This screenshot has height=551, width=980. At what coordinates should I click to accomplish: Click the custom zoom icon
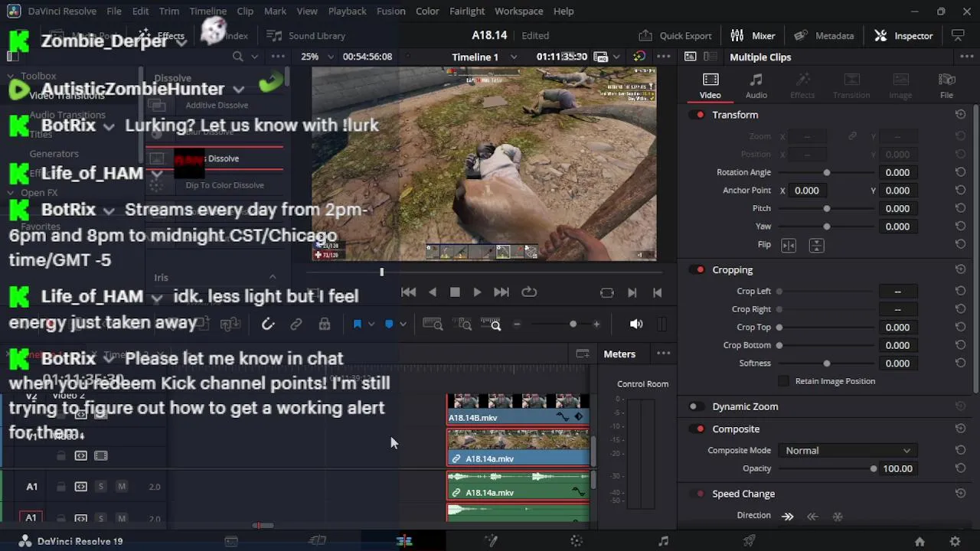[492, 324]
